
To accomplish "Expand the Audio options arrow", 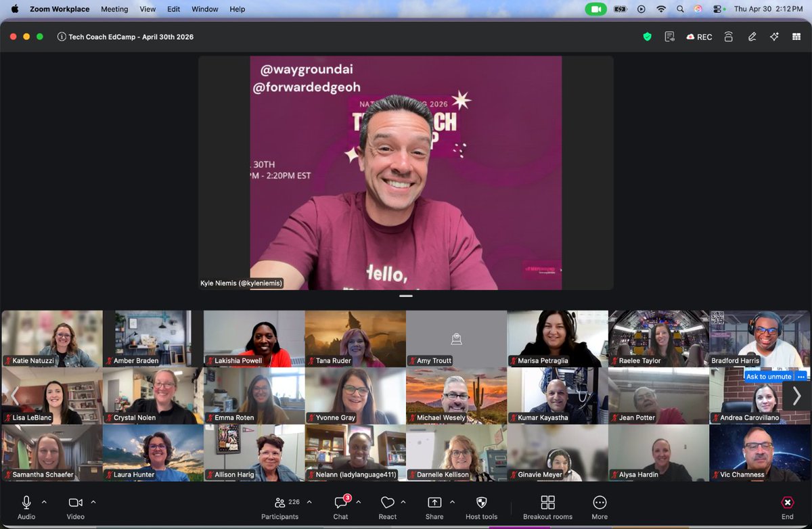I will 45,502.
